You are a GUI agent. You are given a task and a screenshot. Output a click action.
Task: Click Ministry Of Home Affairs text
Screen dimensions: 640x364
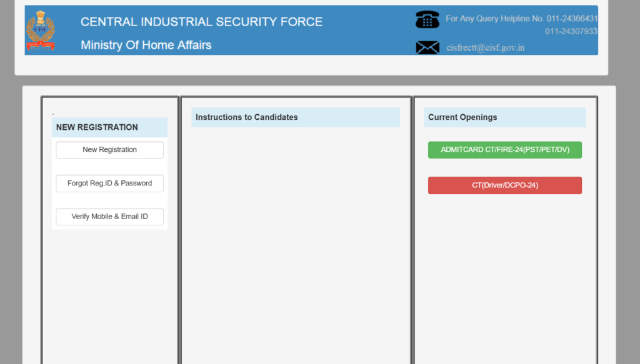point(146,45)
